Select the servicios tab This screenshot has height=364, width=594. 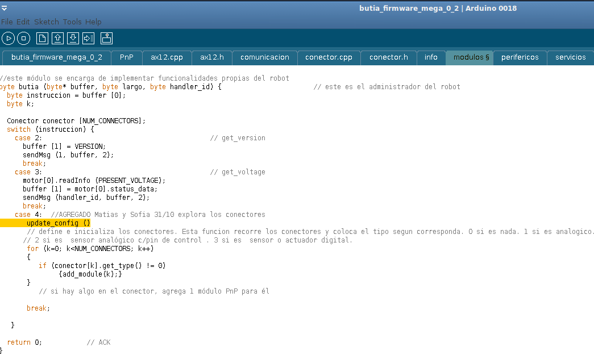570,57
